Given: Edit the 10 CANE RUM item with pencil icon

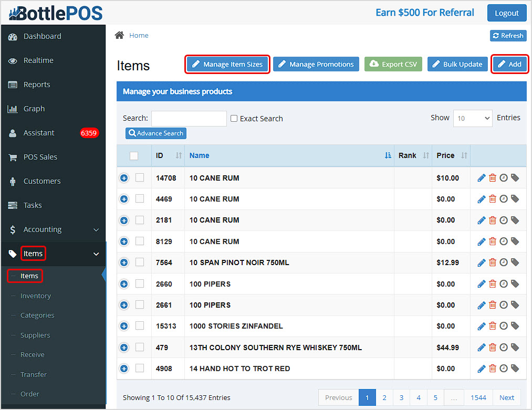Looking at the screenshot, I should (482, 177).
